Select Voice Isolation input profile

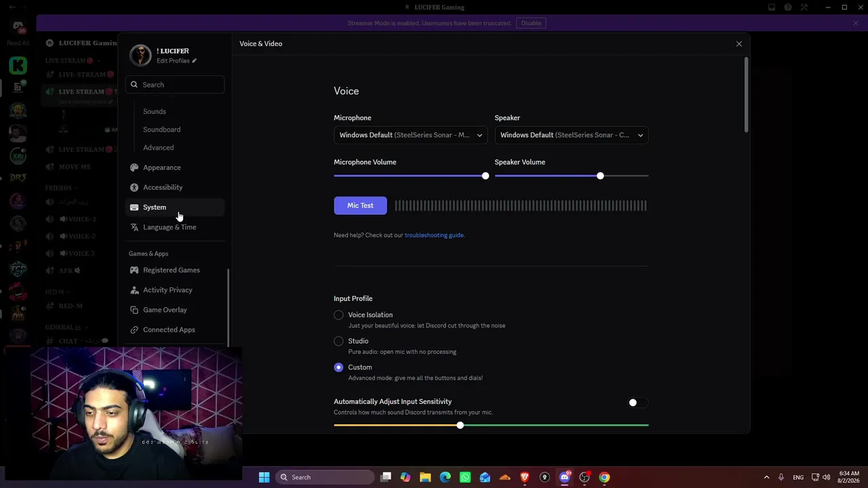[338, 315]
